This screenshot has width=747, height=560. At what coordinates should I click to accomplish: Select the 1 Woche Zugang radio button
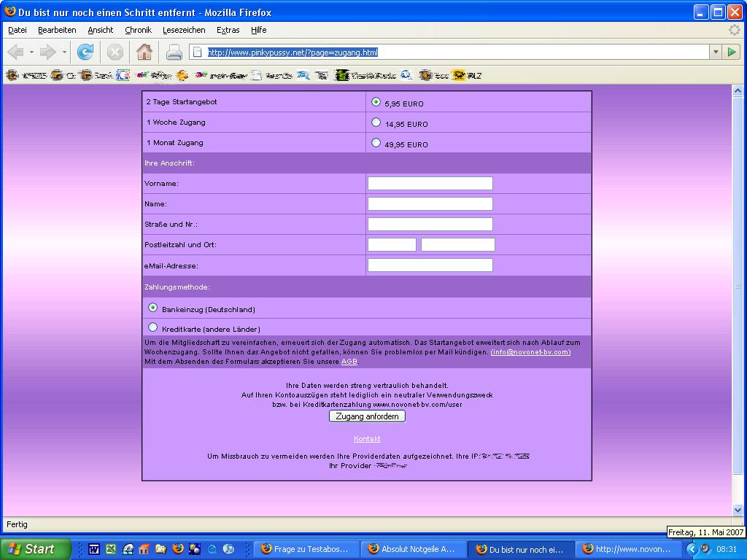coord(376,122)
